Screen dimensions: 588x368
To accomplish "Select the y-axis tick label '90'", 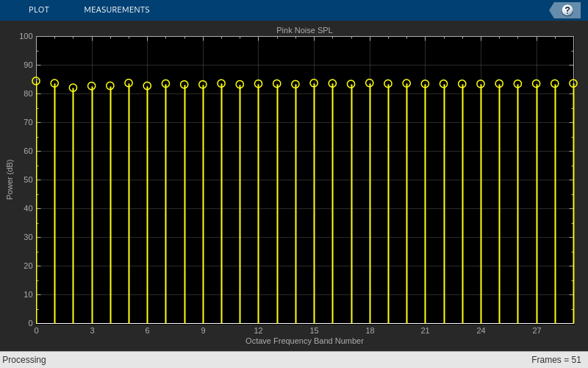I will [x=28, y=65].
